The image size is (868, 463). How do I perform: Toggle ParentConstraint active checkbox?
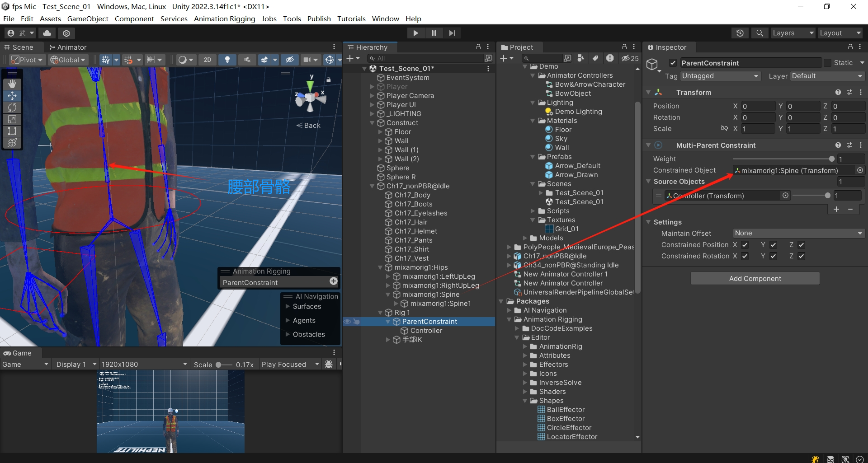tap(673, 63)
